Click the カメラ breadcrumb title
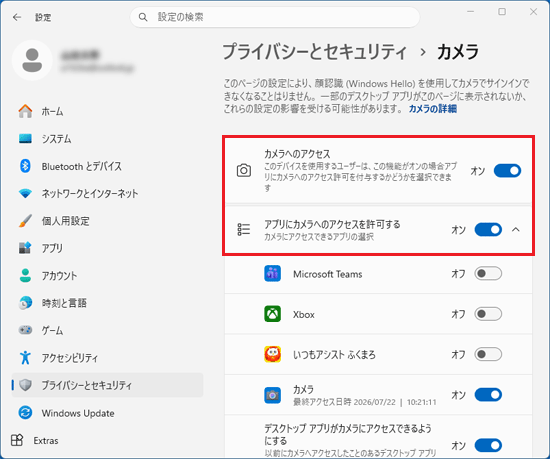 [x=458, y=52]
